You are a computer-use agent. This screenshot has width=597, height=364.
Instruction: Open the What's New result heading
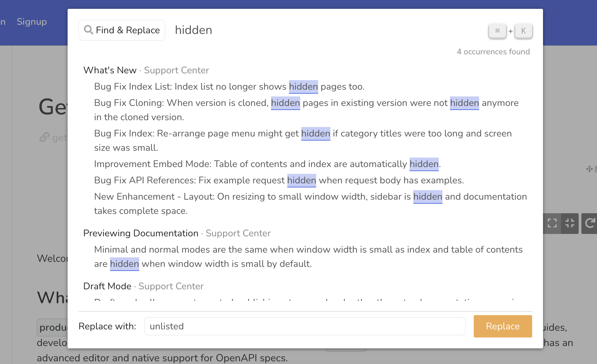point(110,70)
